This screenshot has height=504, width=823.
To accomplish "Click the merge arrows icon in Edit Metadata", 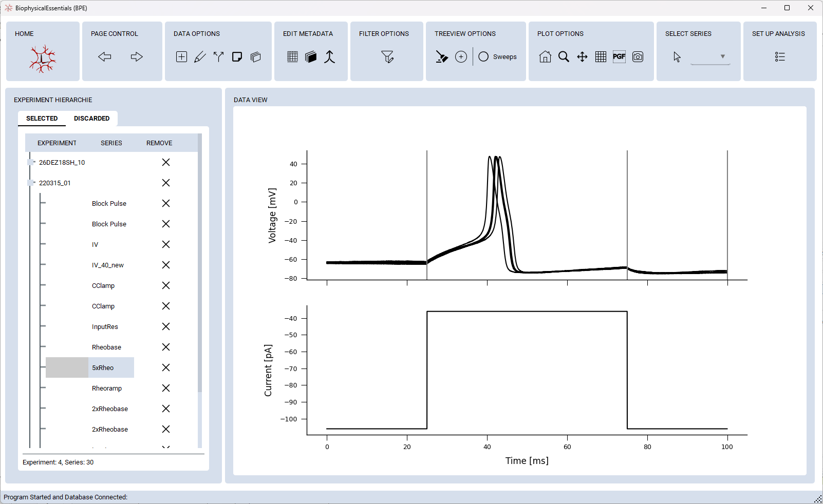I will (x=329, y=57).
